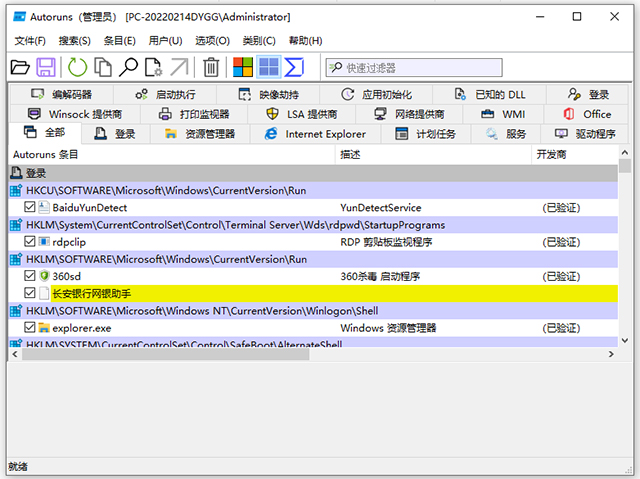Sort by the 开发商 column header

point(575,155)
